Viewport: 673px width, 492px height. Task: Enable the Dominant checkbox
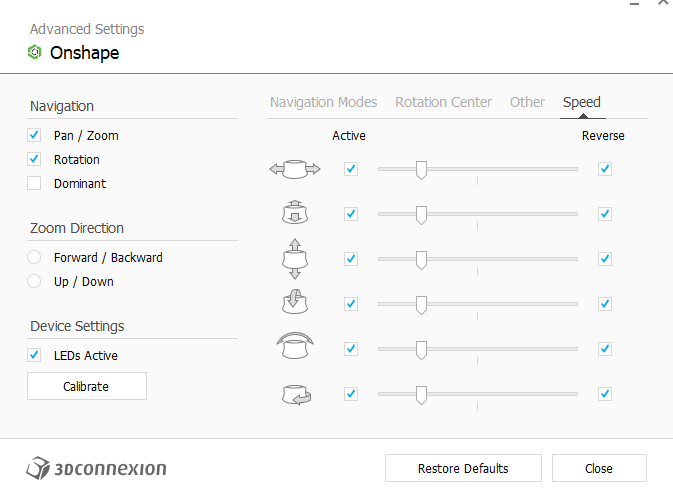[x=34, y=183]
